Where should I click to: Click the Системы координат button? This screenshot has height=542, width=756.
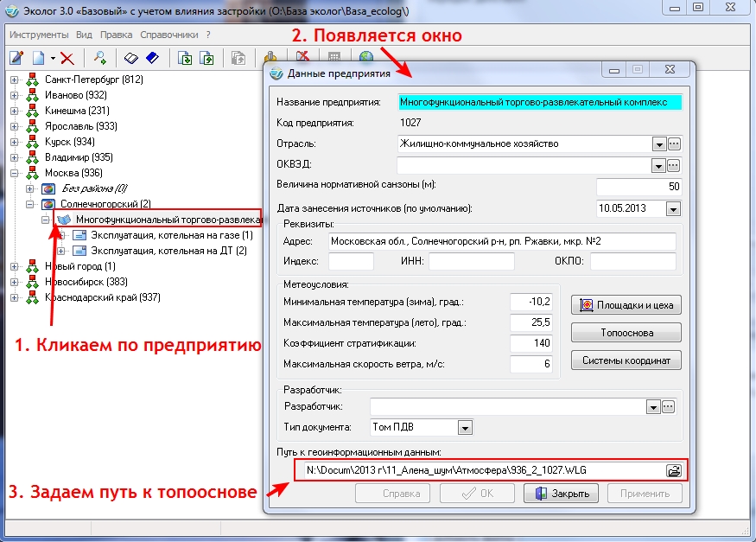coord(626,360)
